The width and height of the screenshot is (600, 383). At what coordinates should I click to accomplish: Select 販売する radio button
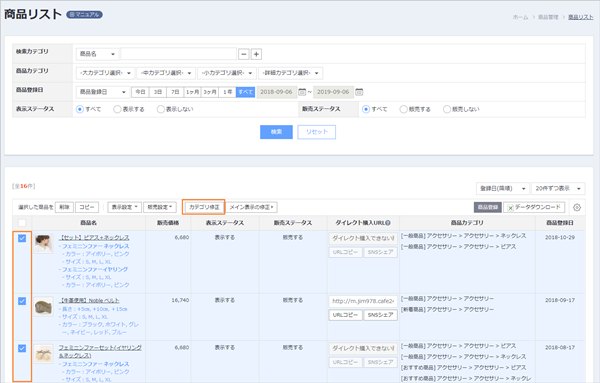pyautogui.click(x=403, y=109)
